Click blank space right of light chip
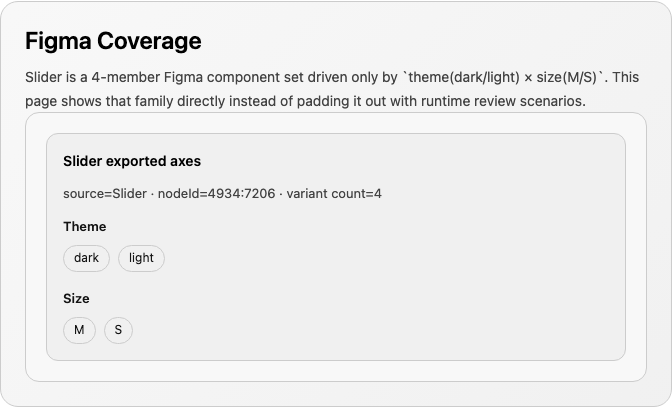 coord(343,258)
